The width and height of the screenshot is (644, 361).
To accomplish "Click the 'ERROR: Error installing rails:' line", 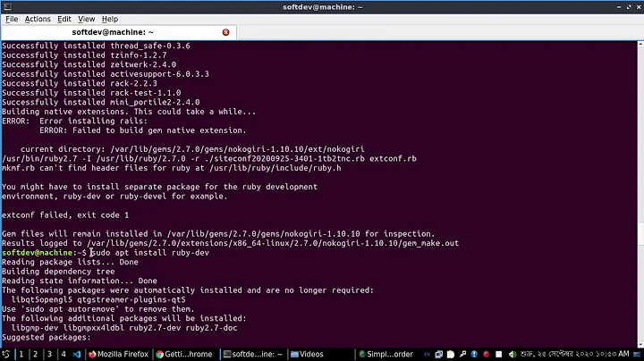I will (x=74, y=121).
